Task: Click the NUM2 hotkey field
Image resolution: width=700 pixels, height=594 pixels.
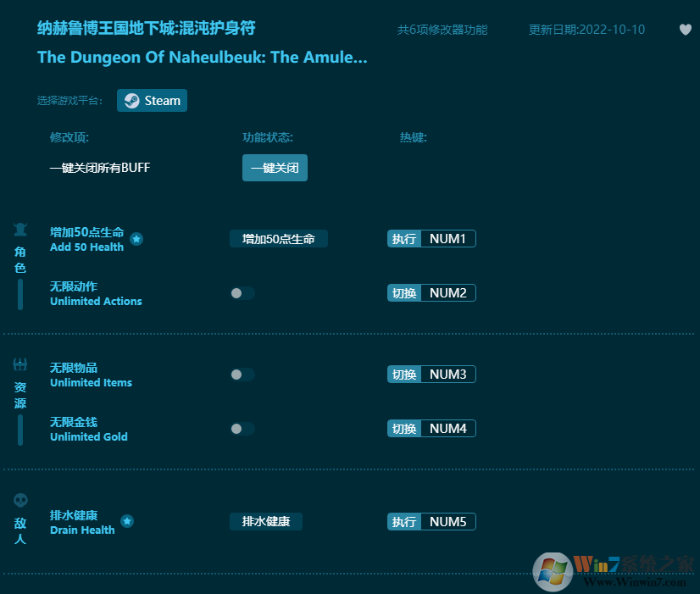Action: (x=447, y=293)
